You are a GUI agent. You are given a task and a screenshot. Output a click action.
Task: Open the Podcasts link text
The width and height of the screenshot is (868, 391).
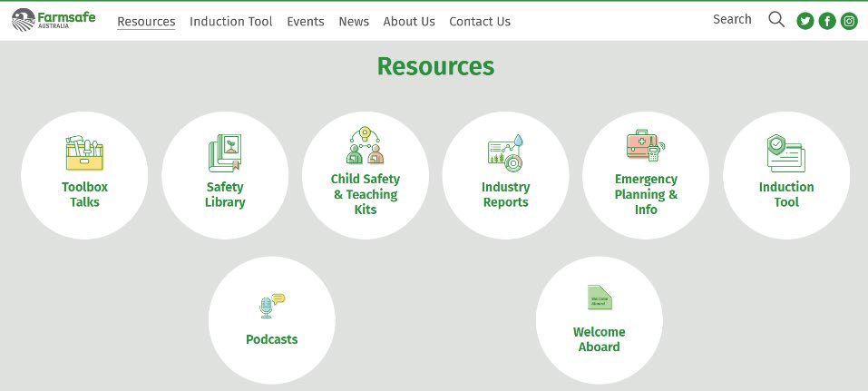click(272, 339)
